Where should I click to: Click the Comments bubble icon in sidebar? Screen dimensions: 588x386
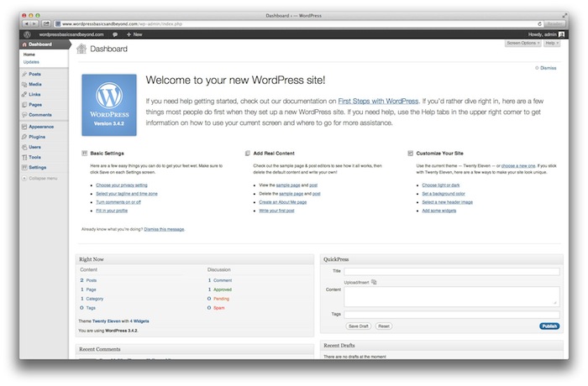[24, 115]
